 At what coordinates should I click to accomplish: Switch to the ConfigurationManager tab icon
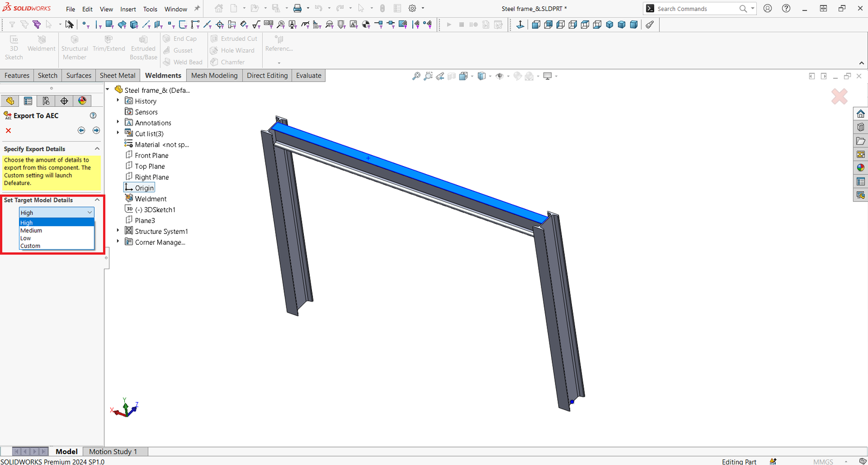click(x=46, y=101)
